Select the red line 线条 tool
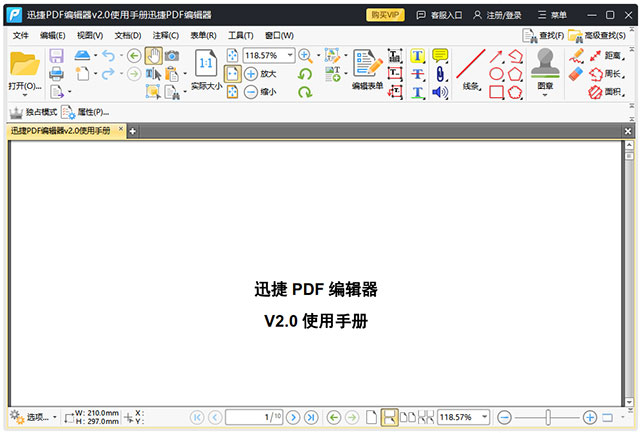The width and height of the screenshot is (640, 433). click(471, 69)
